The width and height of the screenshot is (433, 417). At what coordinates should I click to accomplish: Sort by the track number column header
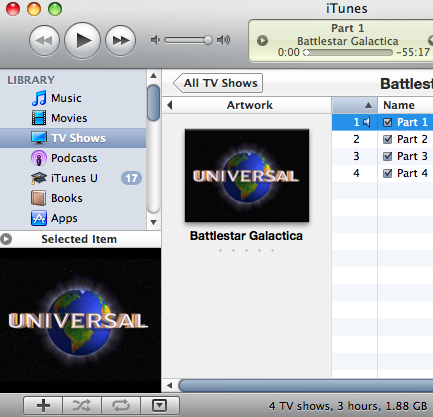[355, 105]
